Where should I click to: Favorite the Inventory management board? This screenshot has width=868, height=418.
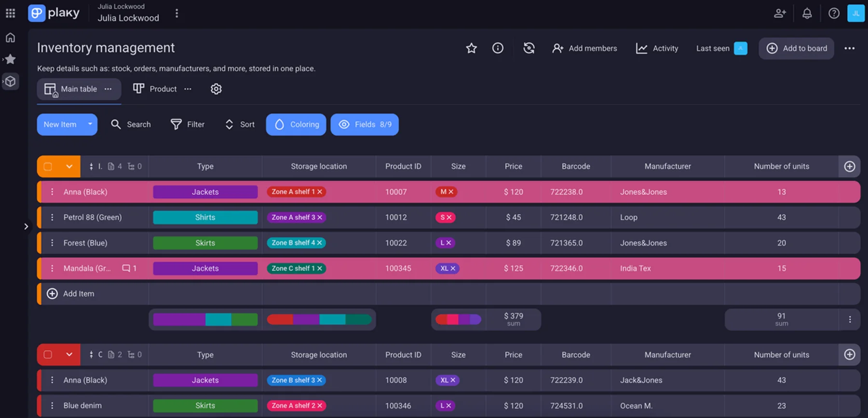point(471,48)
